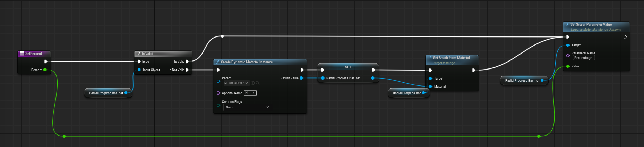This screenshot has height=147, width=644.
Task: Select the white exec reroute node
Action: [222, 36]
